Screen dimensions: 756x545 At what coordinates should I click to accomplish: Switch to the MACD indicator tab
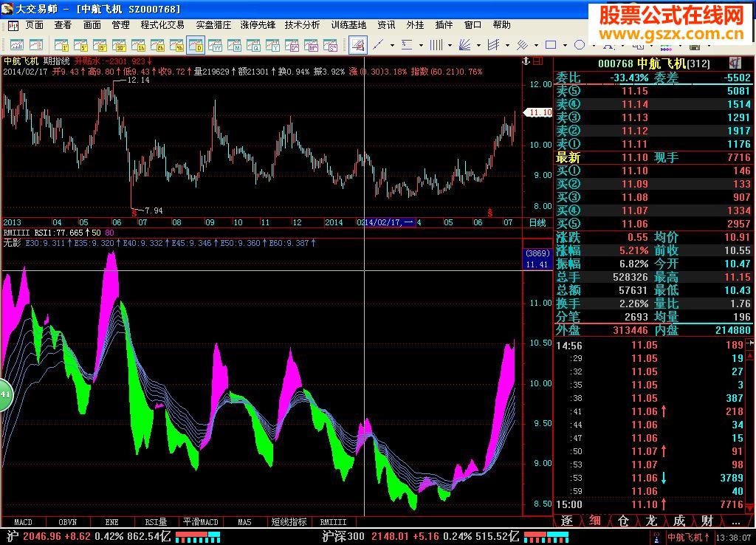pyautogui.click(x=23, y=522)
